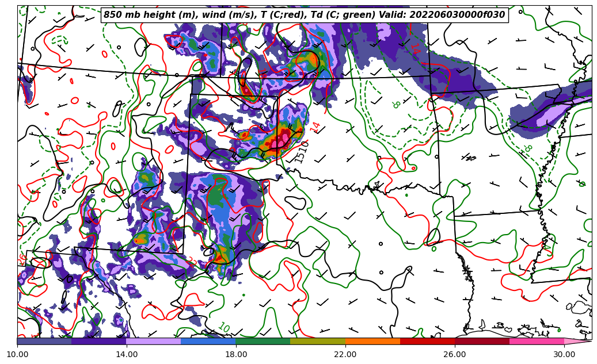Select the hot pink 28–30 colorbar segment
This screenshot has height=364, width=597.
click(537, 341)
